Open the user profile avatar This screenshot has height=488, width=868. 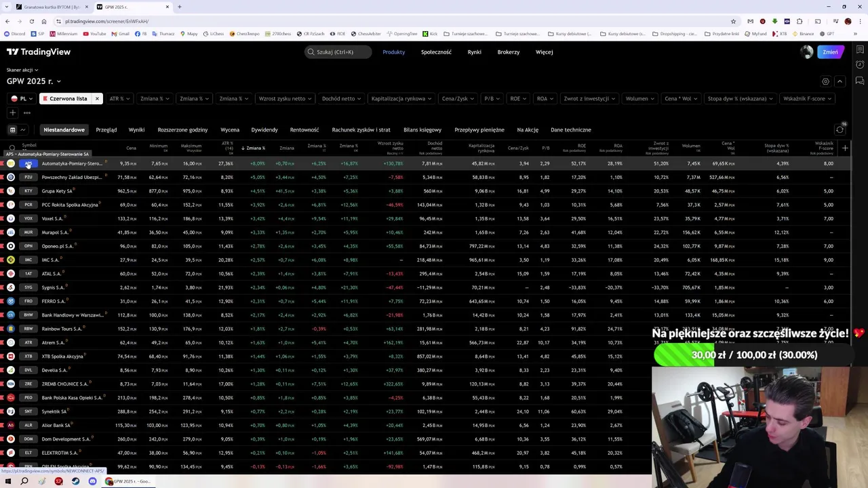click(x=806, y=52)
